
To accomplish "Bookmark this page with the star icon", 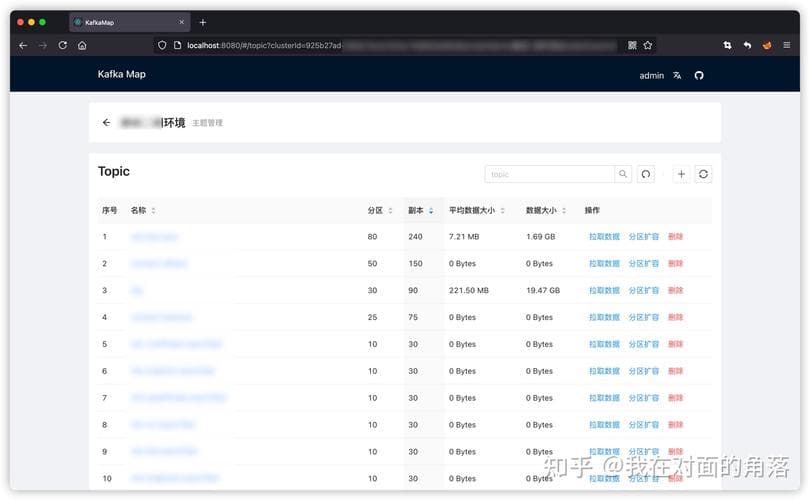I will [648, 45].
